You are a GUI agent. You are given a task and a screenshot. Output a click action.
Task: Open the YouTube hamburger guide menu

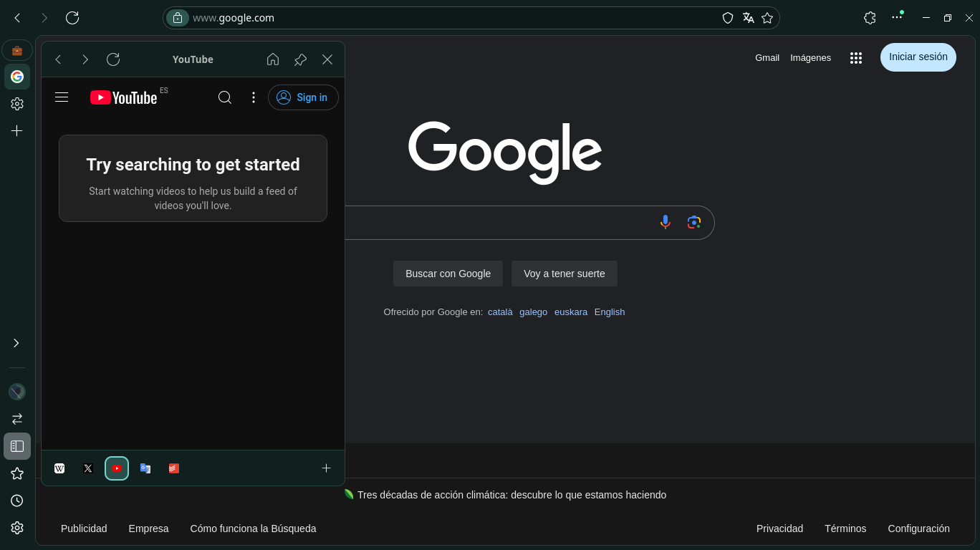(x=62, y=97)
